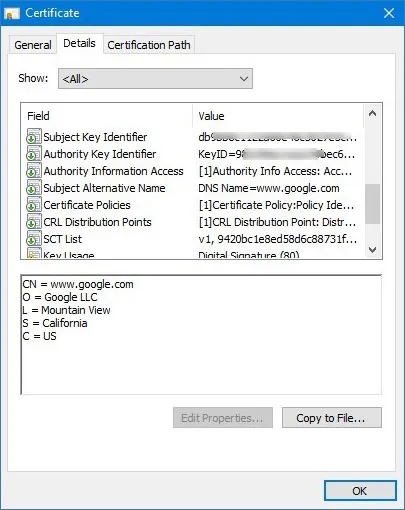This screenshot has width=405, height=510.
Task: Click the CRL Distribution Points row icon
Action: click(34, 222)
